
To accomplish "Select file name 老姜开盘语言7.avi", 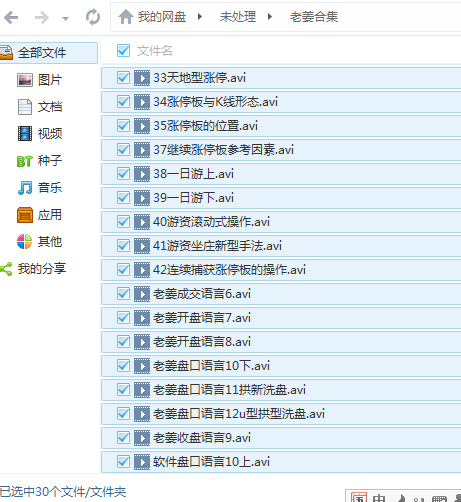I will (x=202, y=318).
